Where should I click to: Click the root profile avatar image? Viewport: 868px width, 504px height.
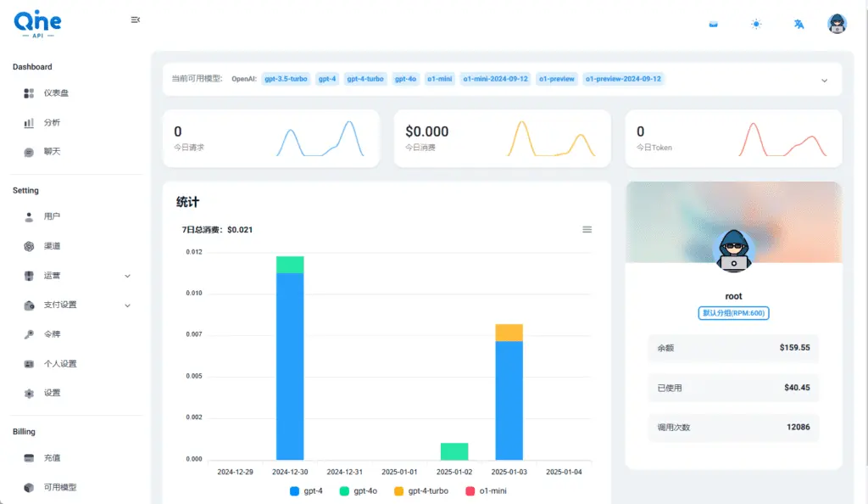[733, 251]
